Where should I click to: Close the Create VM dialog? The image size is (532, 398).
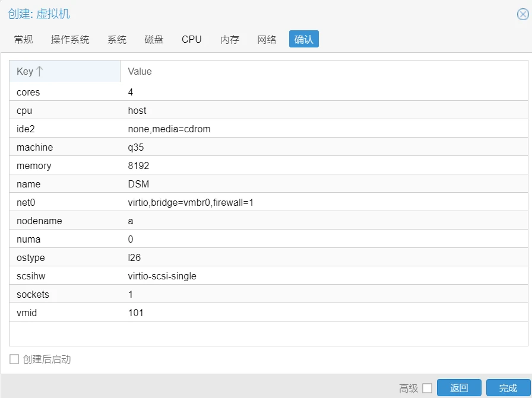(522, 14)
